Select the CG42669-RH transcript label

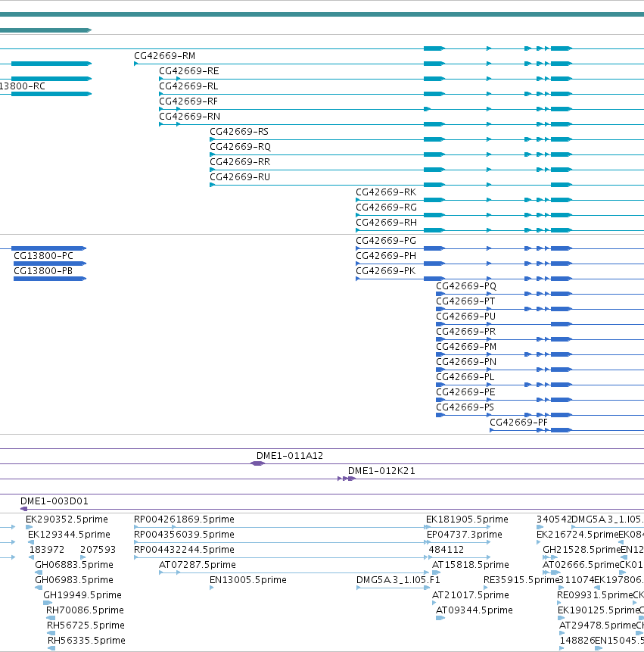coord(386,223)
